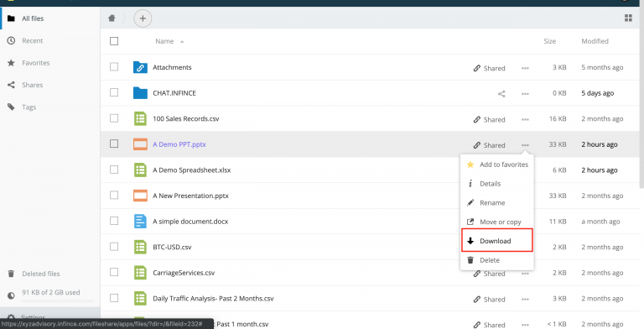Viewport: 644px width, 329px height.
Task: Check the BTC-USD.csv checkbox
Action: pyautogui.click(x=114, y=247)
